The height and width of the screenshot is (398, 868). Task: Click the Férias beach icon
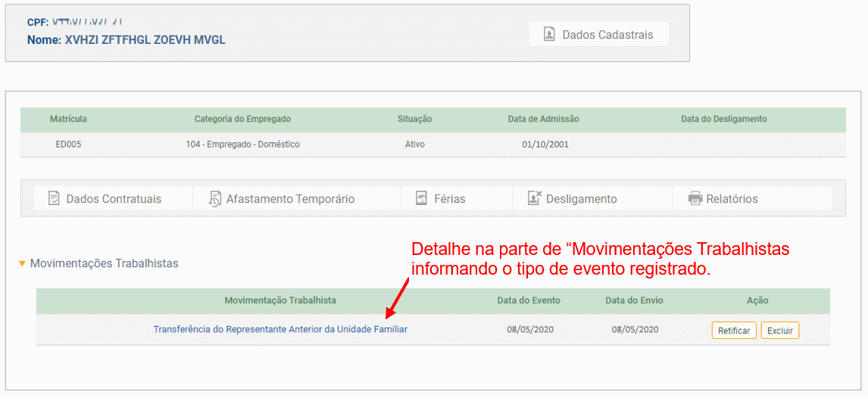421,198
